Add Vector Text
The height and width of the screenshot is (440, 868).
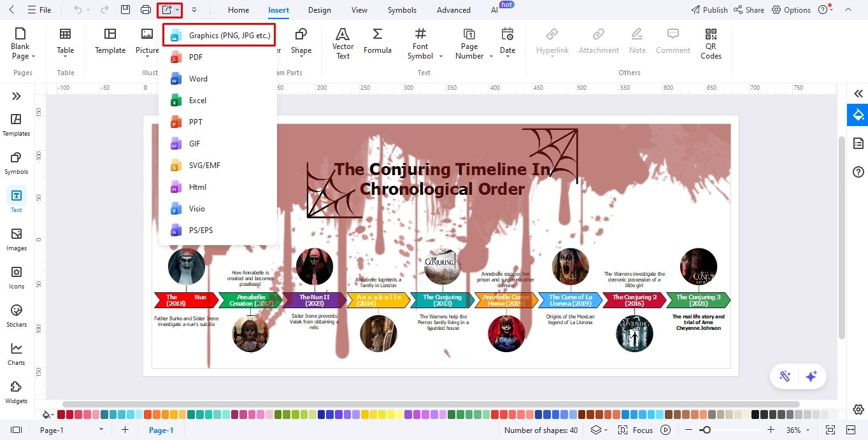coord(343,44)
